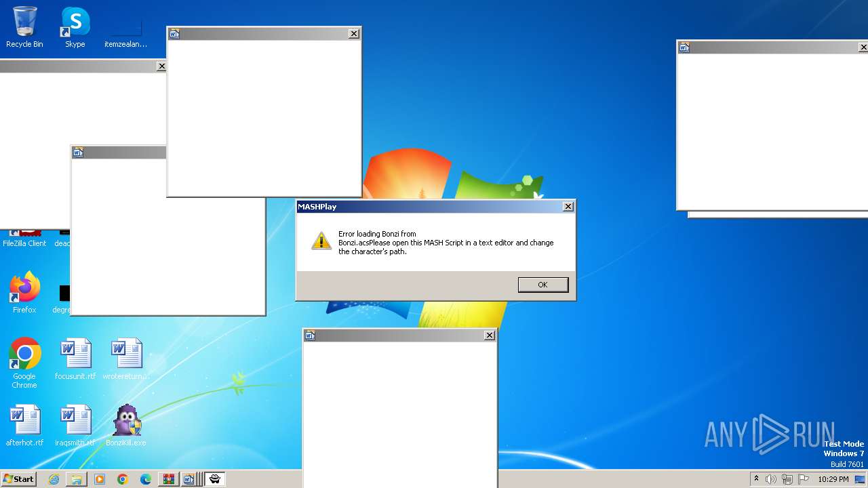Open Windows Media Player from the taskbar

[100, 479]
